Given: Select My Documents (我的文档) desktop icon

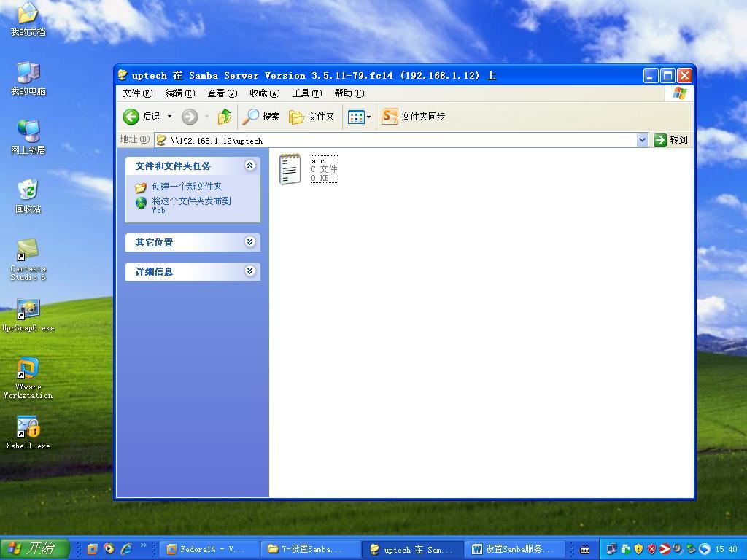Looking at the screenshot, I should pyautogui.click(x=28, y=19).
